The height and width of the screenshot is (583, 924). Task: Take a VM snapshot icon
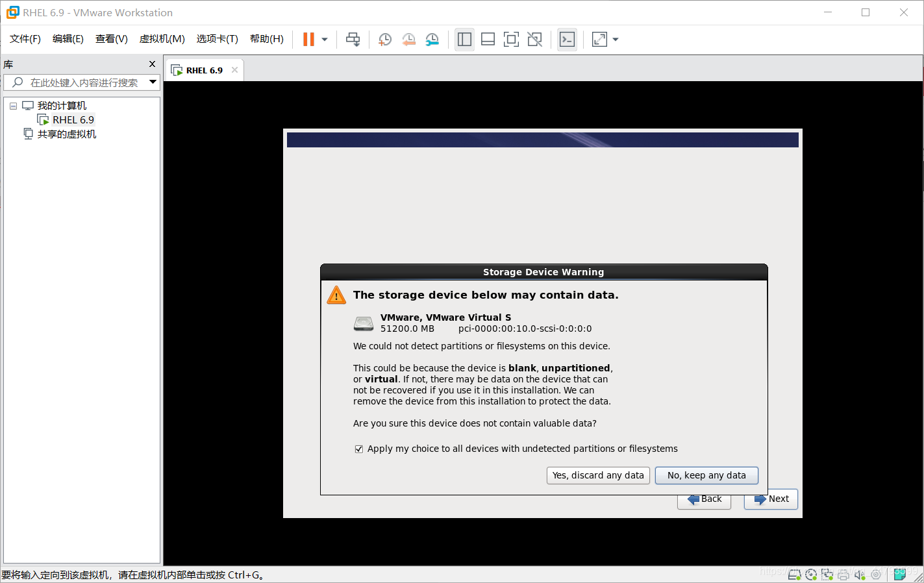(x=385, y=40)
